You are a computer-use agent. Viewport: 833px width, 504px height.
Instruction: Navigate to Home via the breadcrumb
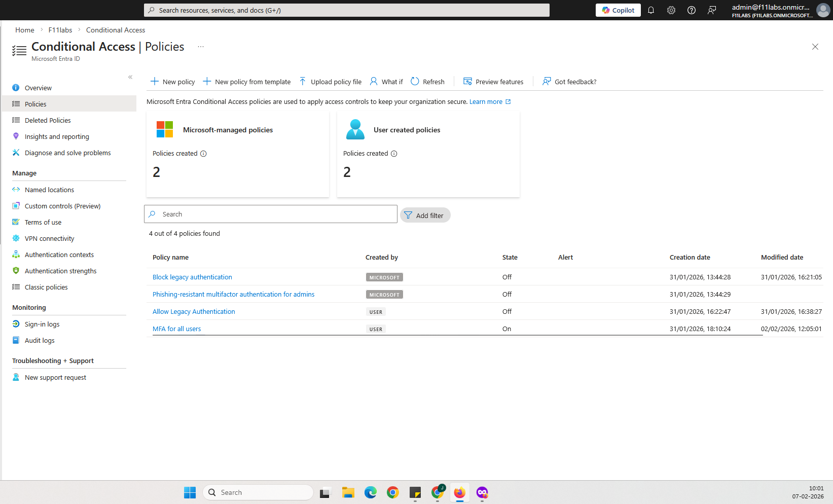(24, 29)
